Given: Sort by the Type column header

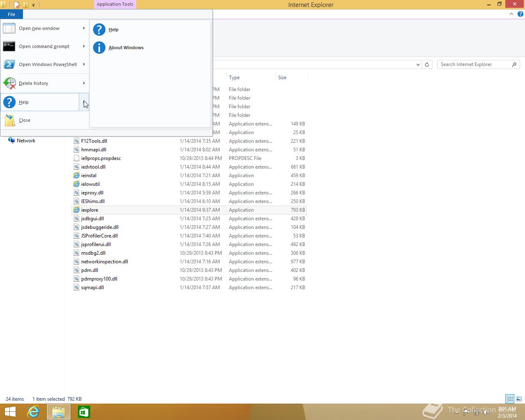Looking at the screenshot, I should 251,77.
